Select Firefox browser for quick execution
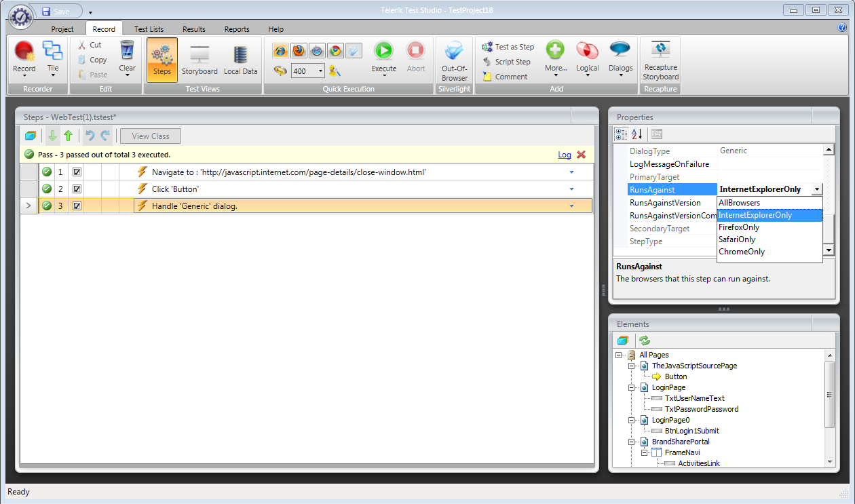The image size is (855, 504). coord(299,51)
